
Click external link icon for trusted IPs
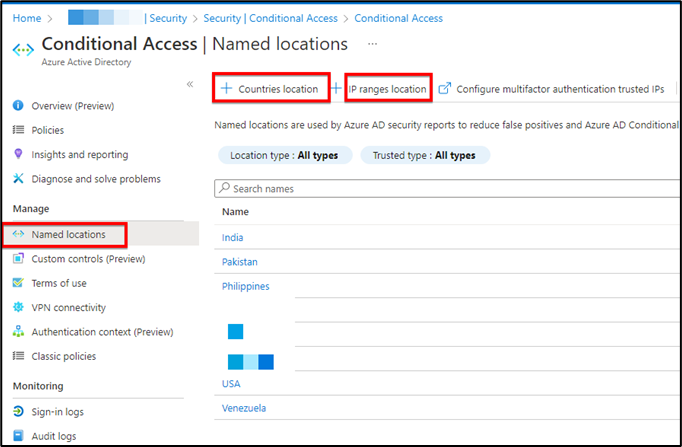point(445,88)
